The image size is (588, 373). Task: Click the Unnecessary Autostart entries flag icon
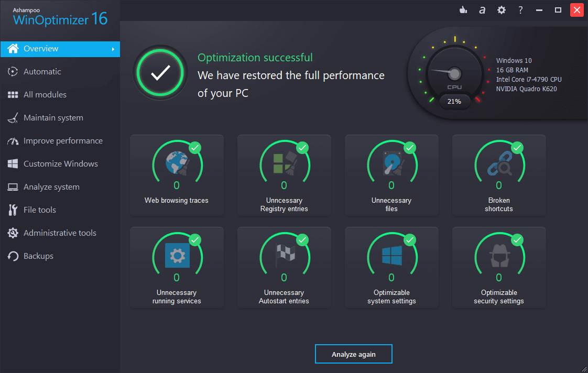285,255
